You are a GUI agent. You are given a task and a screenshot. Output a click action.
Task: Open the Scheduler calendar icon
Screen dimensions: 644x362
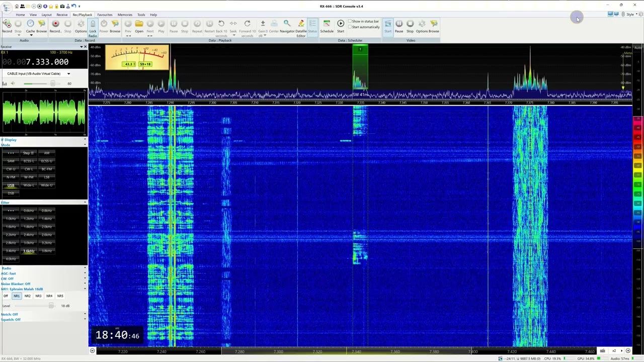pyautogui.click(x=327, y=26)
